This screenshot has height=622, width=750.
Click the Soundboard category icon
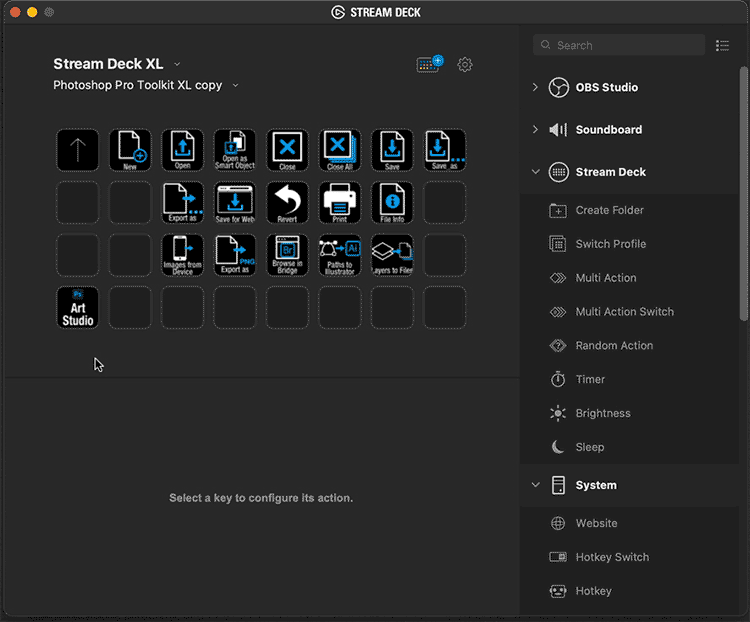tap(559, 130)
